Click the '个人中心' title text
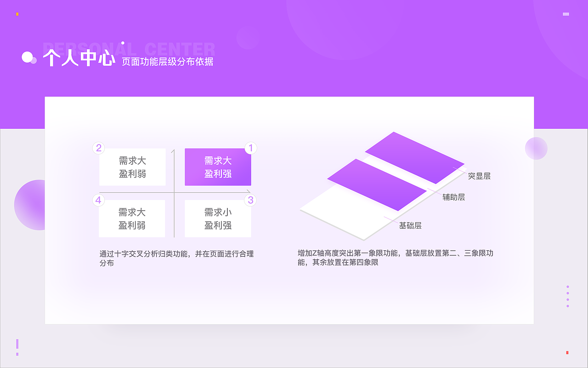The height and width of the screenshot is (368, 588). click(79, 58)
